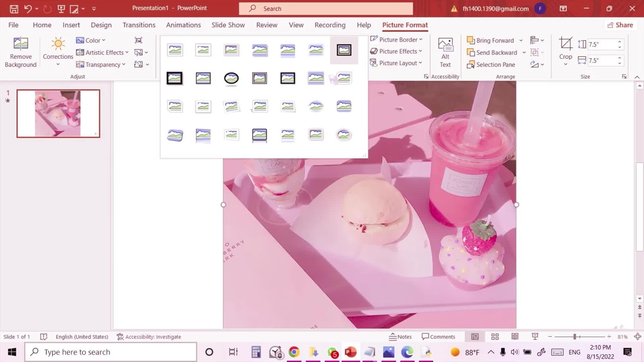Select the Crop tool
The width and height of the screenshot is (644, 362).
(566, 49)
